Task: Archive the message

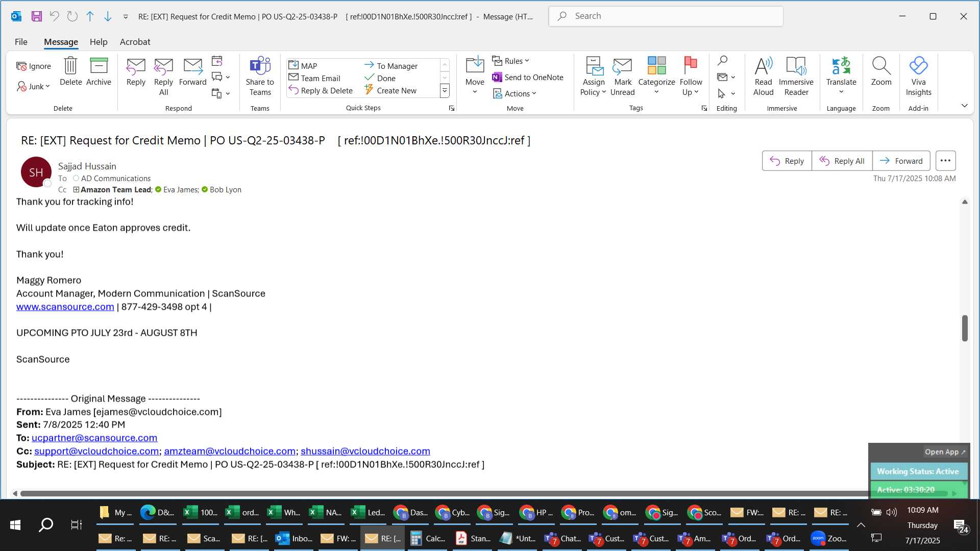Action: pyautogui.click(x=99, y=71)
